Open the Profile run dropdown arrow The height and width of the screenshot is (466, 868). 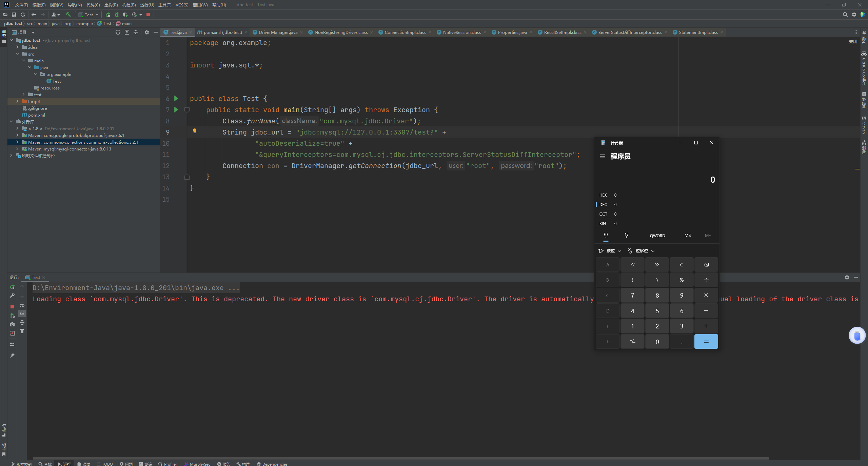coord(141,15)
